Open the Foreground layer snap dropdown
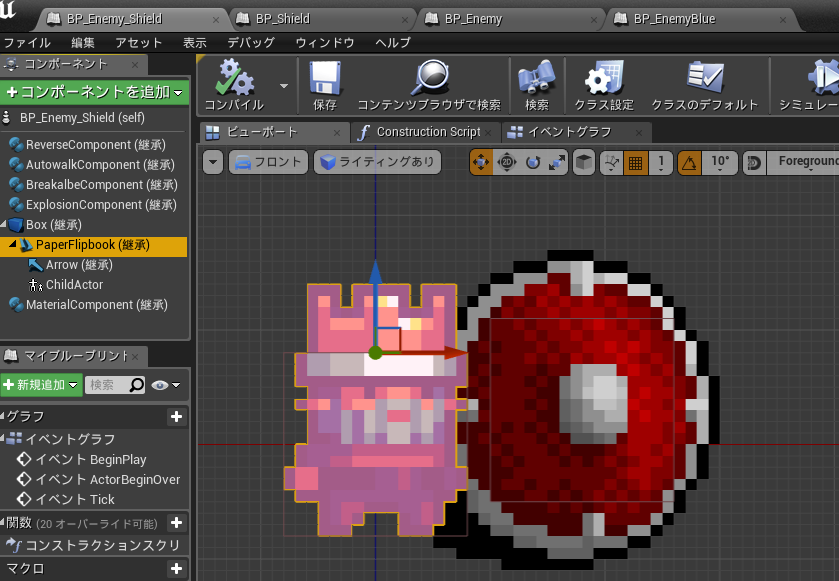The height and width of the screenshot is (581, 839). click(803, 162)
